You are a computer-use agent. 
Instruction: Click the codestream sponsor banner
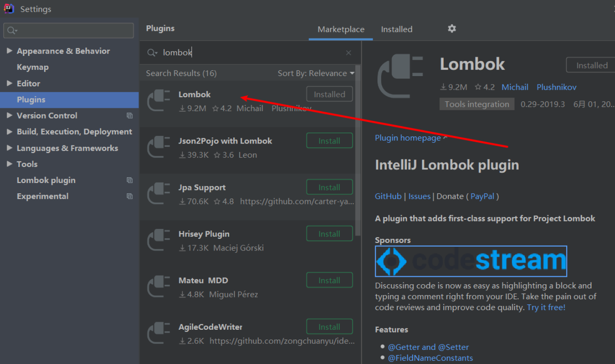(x=471, y=261)
